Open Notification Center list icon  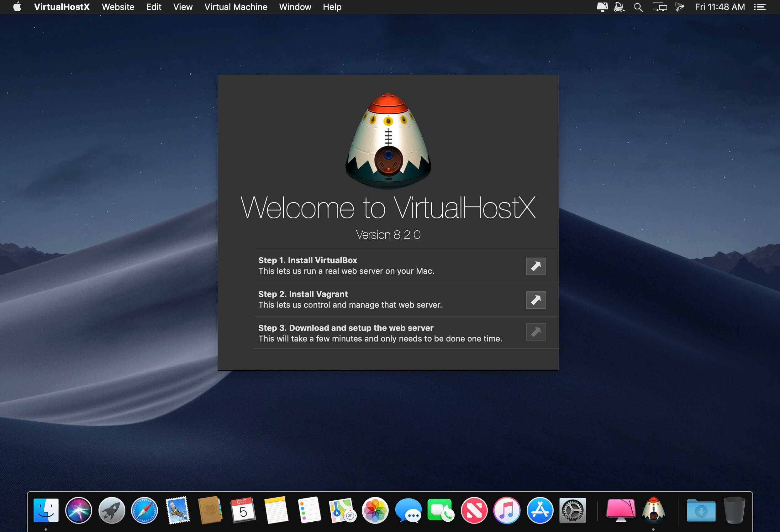coord(760,7)
